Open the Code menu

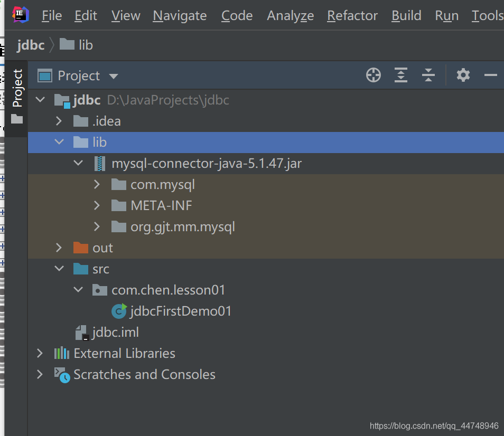(237, 15)
